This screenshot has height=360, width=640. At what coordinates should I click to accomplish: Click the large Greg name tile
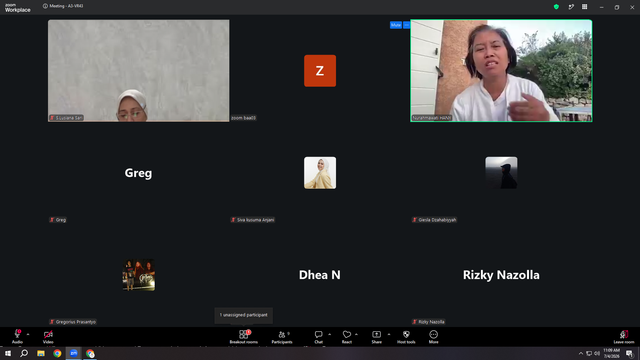click(x=138, y=173)
